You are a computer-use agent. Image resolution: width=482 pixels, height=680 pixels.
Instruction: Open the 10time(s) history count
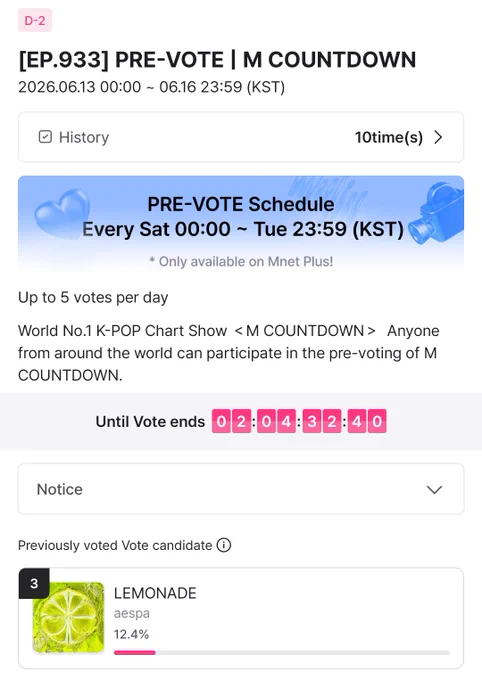[x=389, y=137]
